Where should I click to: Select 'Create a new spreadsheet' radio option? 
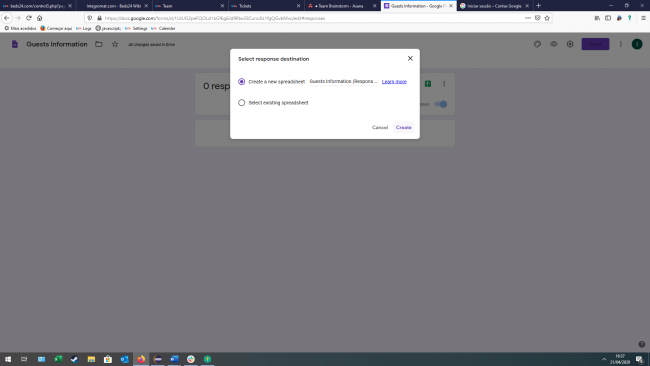pos(241,82)
